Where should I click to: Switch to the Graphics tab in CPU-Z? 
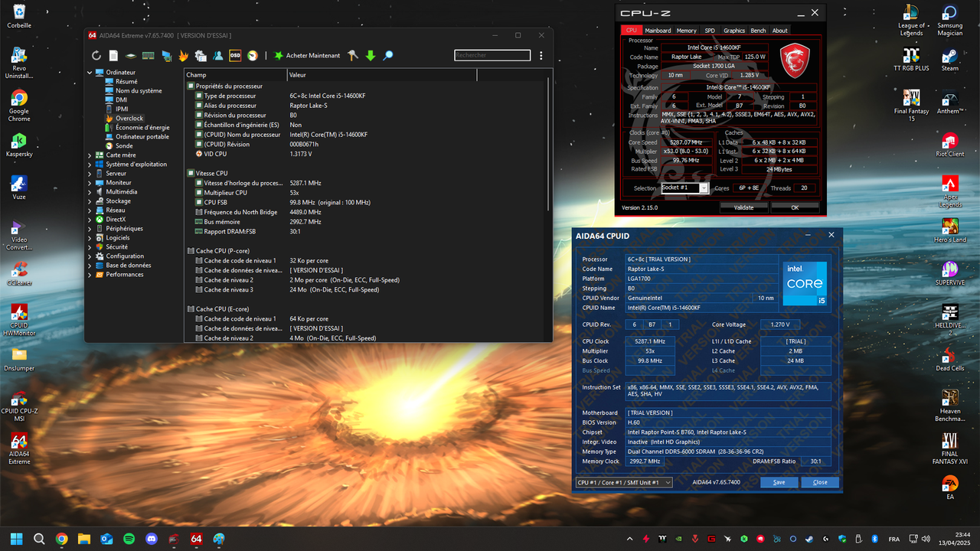(734, 31)
